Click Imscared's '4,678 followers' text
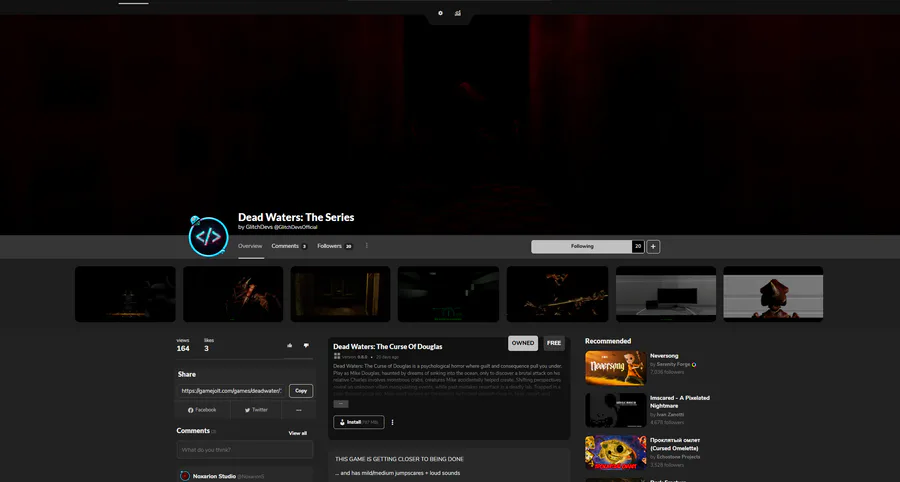The image size is (900, 482). point(667,422)
